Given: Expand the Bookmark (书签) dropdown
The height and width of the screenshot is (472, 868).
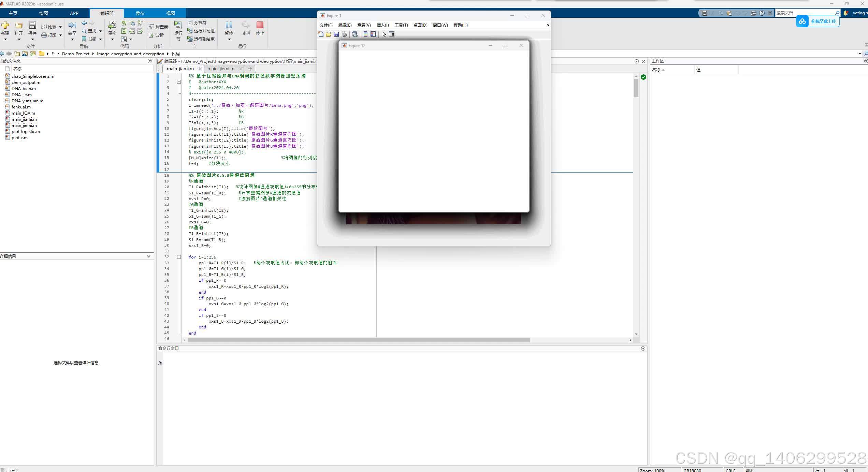Looking at the screenshot, I should tap(100, 39).
